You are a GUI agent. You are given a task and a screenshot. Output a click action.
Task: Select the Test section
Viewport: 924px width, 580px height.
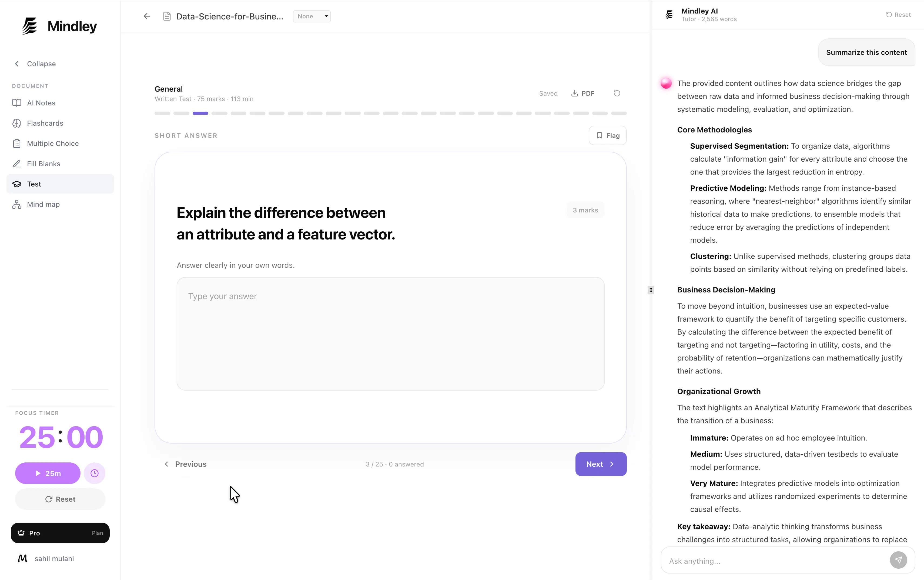[x=60, y=184]
